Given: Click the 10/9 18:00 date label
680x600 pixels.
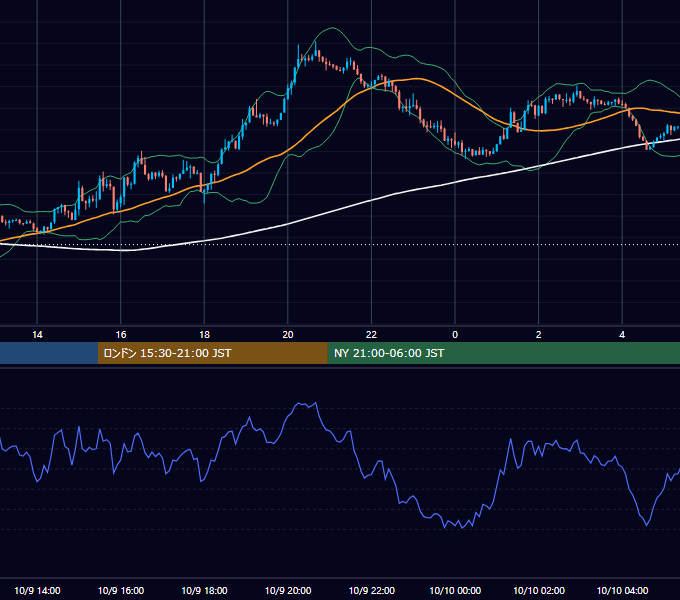Looking at the screenshot, I should tap(204, 590).
